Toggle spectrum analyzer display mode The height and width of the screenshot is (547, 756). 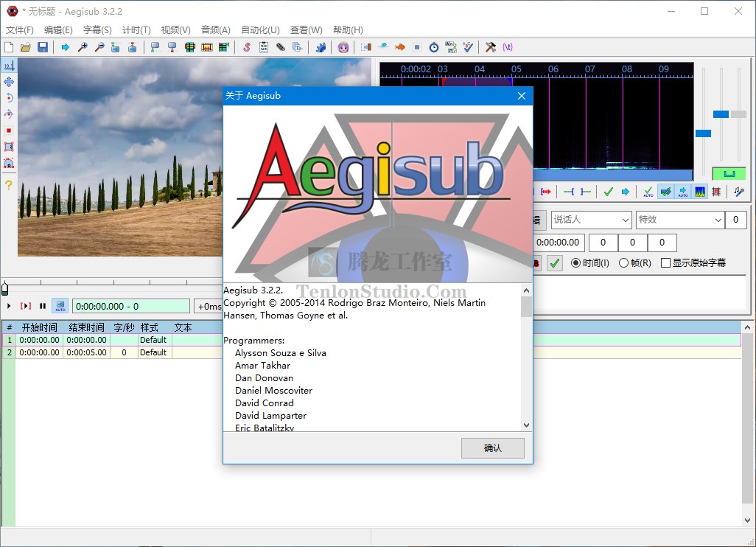pyautogui.click(x=700, y=192)
